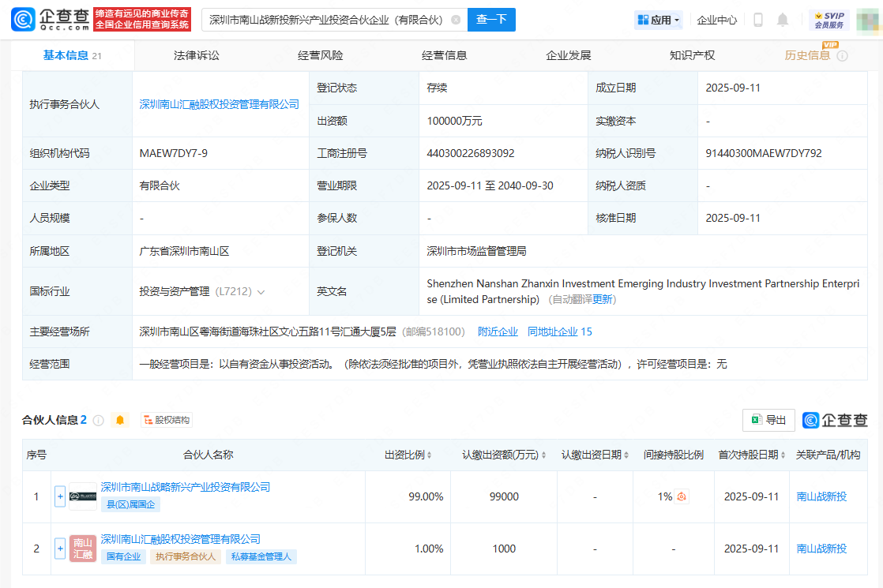Switch to the 法律诉讼 tab

pos(197,55)
